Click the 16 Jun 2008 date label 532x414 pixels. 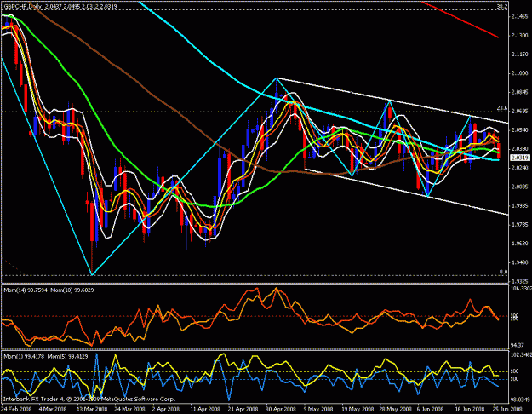click(470, 409)
